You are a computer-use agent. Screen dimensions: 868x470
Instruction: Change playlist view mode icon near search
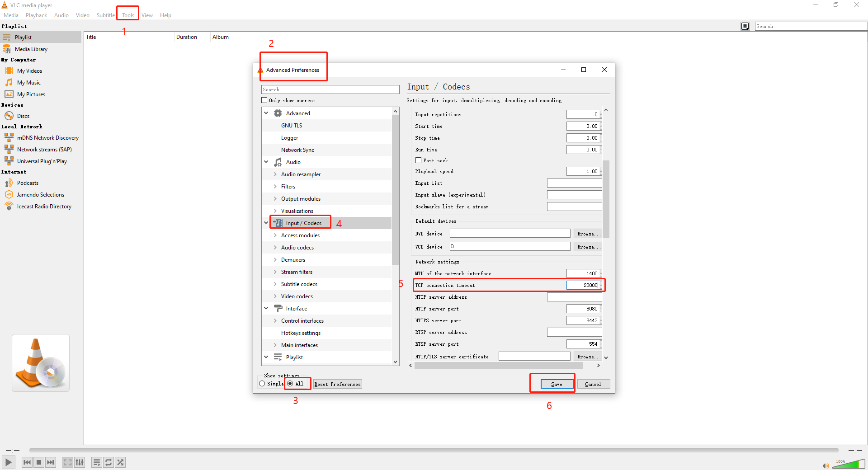pyautogui.click(x=745, y=26)
